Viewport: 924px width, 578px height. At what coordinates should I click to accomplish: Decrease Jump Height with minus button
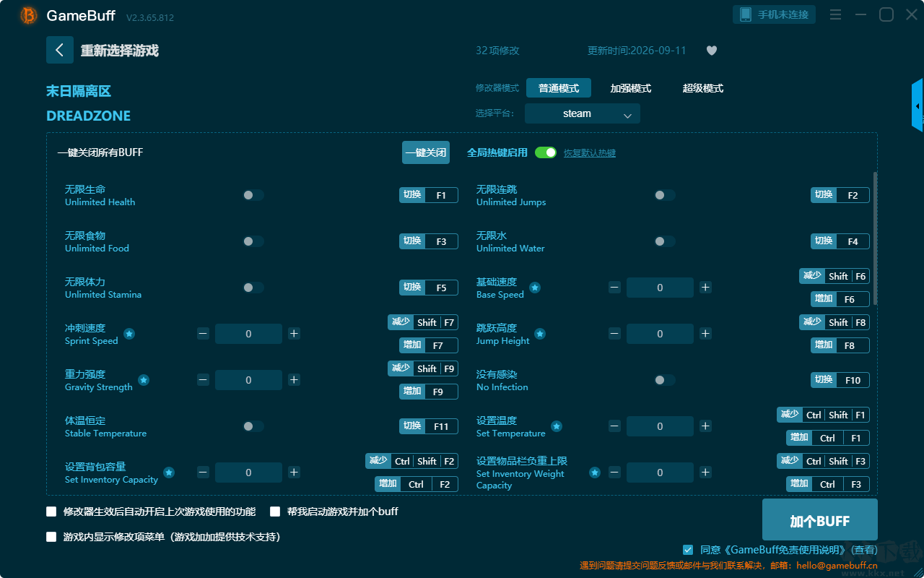pos(614,334)
